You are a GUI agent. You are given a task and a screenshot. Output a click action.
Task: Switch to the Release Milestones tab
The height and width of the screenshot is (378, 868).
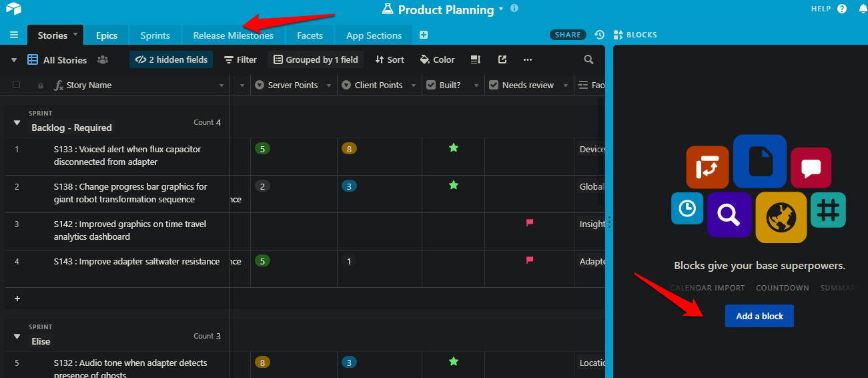234,35
